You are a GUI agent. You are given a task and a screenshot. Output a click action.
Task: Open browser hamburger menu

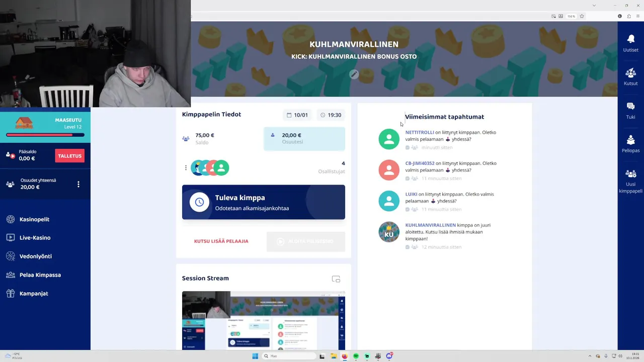(637, 16)
